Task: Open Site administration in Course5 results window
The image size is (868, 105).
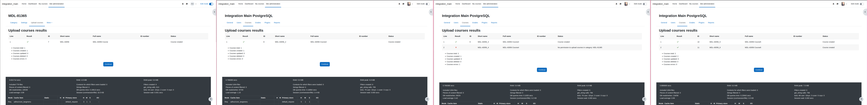Action: (707, 4)
